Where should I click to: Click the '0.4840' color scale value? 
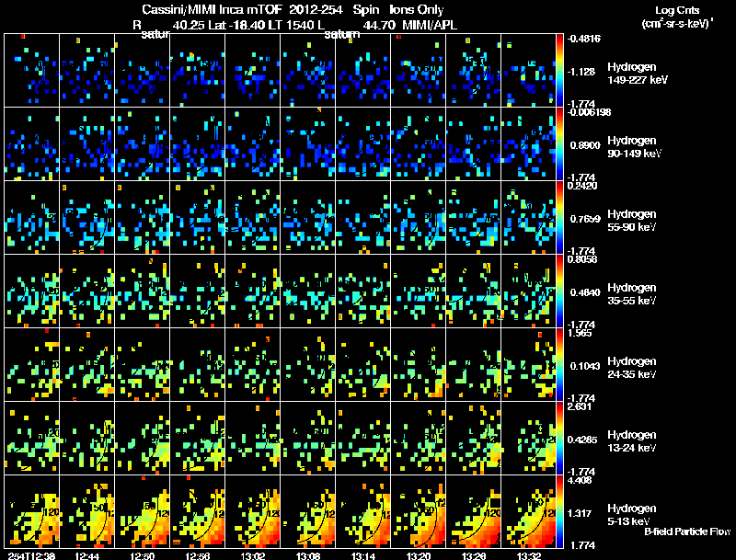(x=585, y=292)
